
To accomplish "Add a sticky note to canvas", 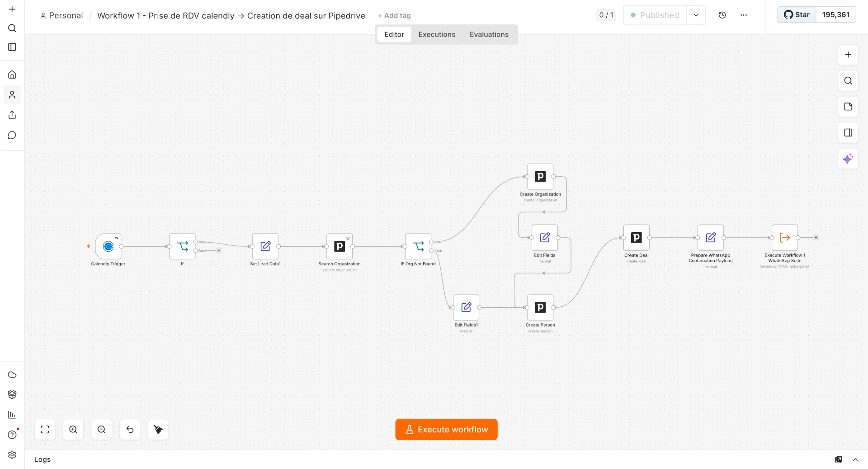I will [848, 107].
